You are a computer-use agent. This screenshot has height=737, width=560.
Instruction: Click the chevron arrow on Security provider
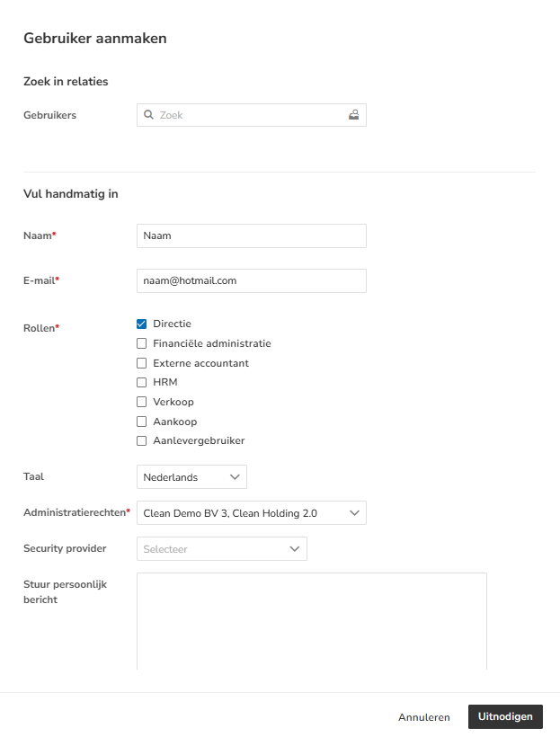pyautogui.click(x=295, y=549)
